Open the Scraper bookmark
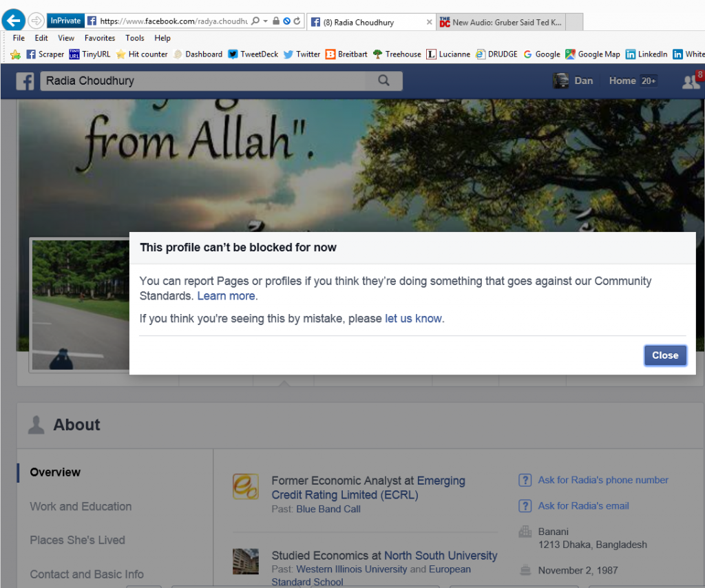 pyautogui.click(x=45, y=54)
